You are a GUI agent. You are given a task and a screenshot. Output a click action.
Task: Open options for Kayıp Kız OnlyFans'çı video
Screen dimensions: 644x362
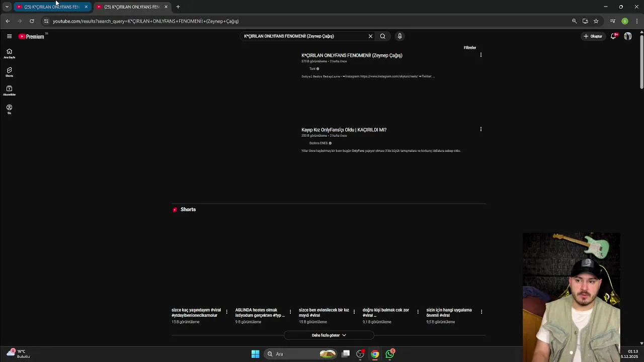480,129
